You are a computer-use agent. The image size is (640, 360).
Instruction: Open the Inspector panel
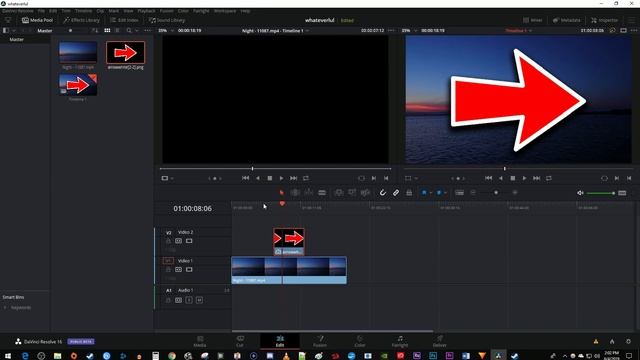604,20
